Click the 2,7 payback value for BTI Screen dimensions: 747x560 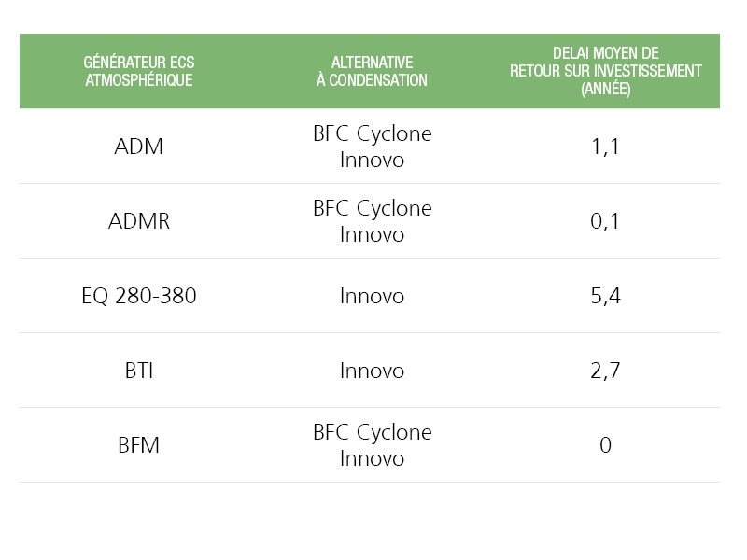click(605, 371)
